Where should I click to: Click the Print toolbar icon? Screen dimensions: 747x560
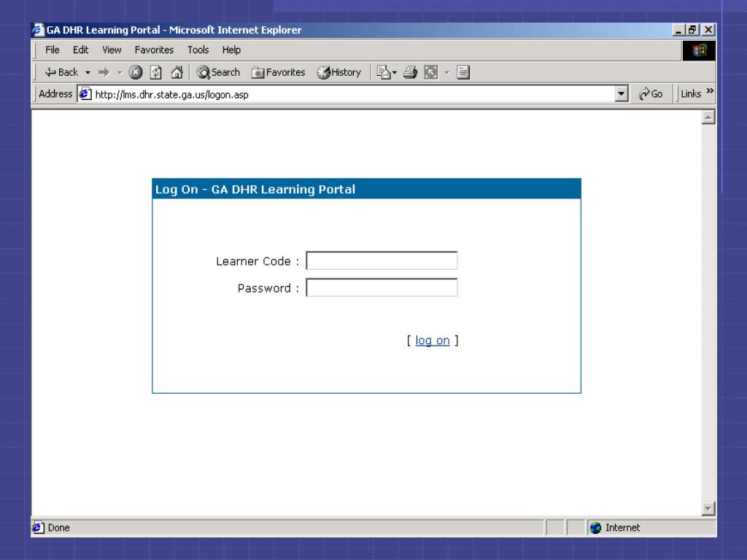point(410,72)
